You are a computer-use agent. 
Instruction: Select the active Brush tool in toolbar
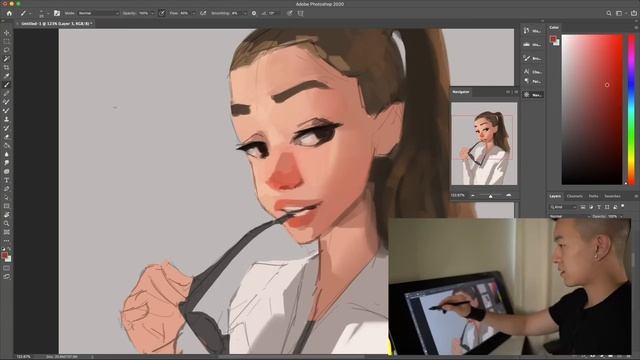click(7, 85)
